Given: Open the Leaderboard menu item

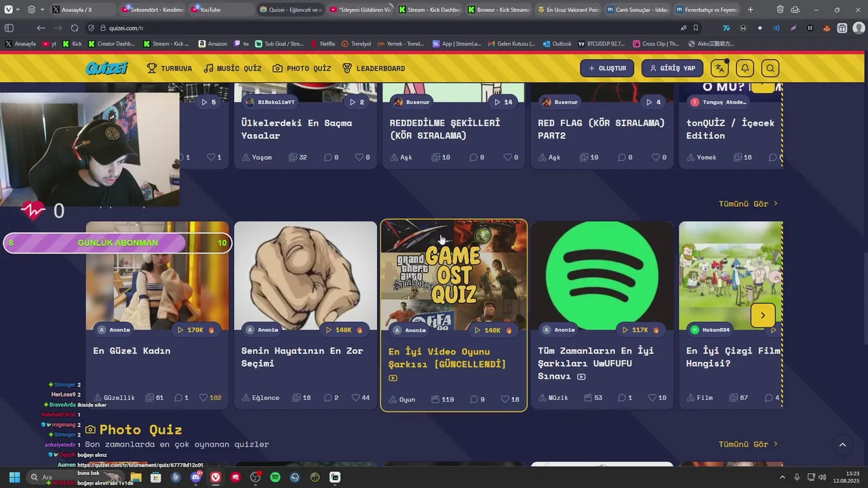Looking at the screenshot, I should pyautogui.click(x=374, y=68).
